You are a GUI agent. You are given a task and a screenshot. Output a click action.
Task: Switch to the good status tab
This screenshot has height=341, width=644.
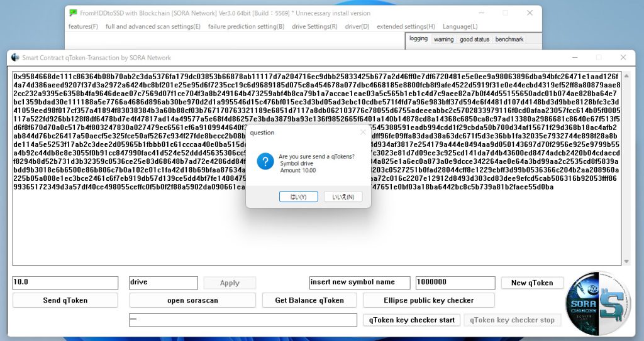(x=474, y=40)
